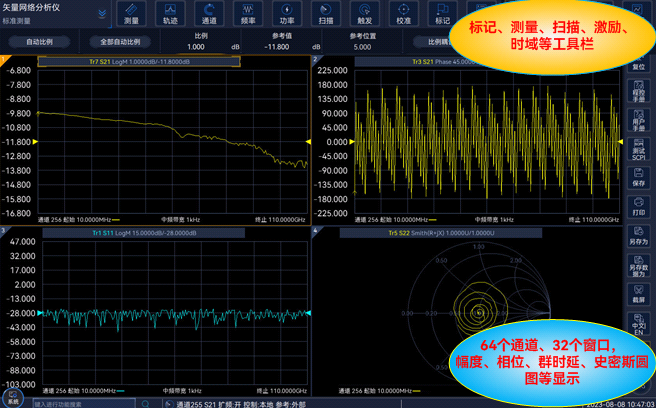Select the 通道 (Channel) toolbar icon
This screenshot has height=408, width=656.
pos(209,13)
